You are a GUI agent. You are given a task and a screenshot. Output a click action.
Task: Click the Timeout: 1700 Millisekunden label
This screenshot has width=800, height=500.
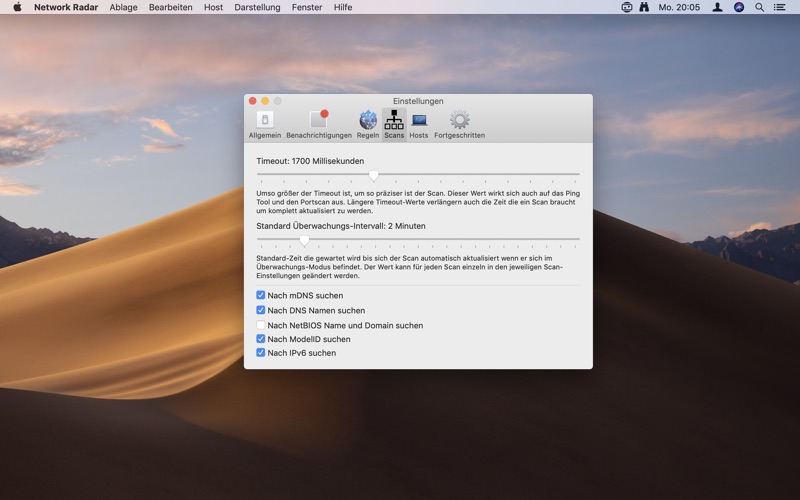pyautogui.click(x=310, y=161)
